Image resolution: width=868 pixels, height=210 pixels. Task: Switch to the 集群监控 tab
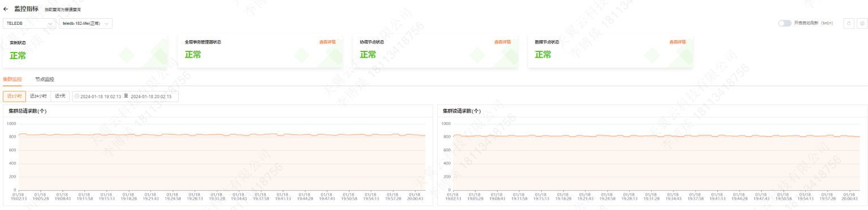(12, 79)
